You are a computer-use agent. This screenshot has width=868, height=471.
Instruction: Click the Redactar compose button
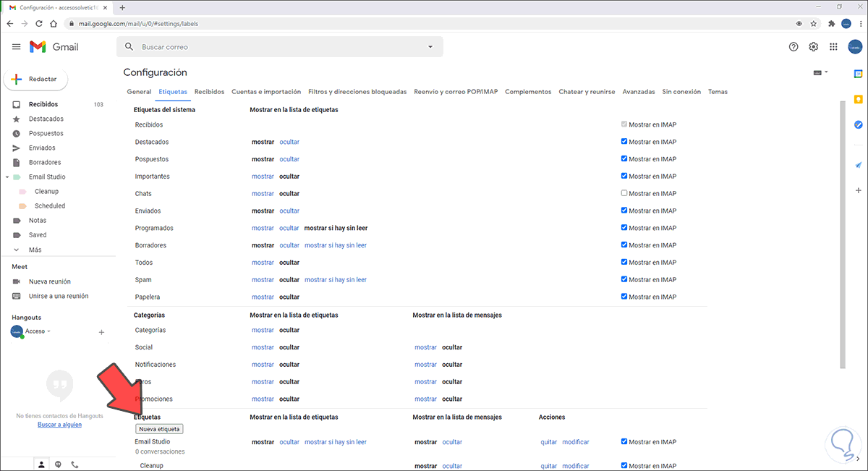pos(36,79)
